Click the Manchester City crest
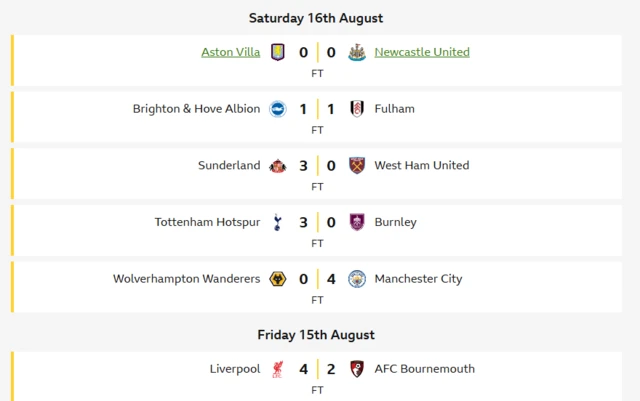640x401 pixels. pyautogui.click(x=357, y=279)
